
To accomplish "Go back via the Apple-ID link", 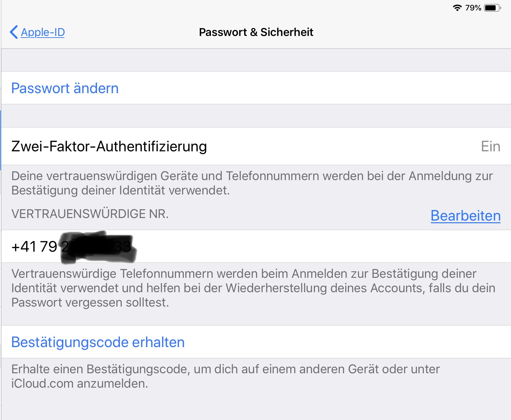I will tap(43, 32).
